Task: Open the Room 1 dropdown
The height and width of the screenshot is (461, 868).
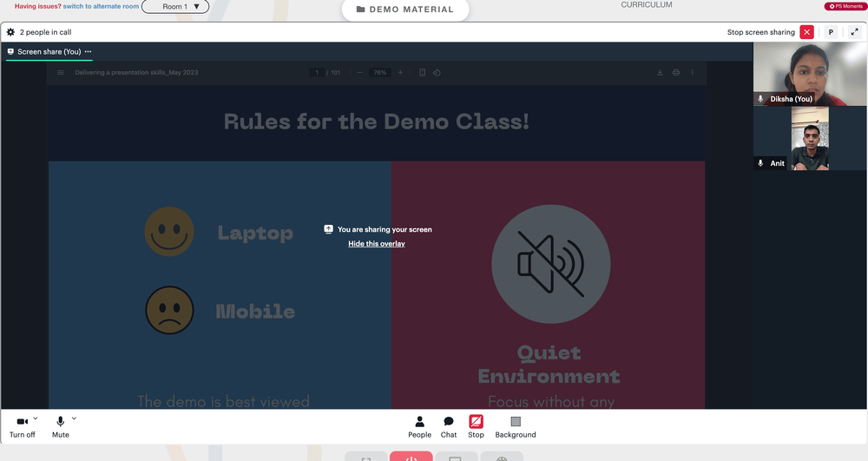Action: (x=175, y=7)
